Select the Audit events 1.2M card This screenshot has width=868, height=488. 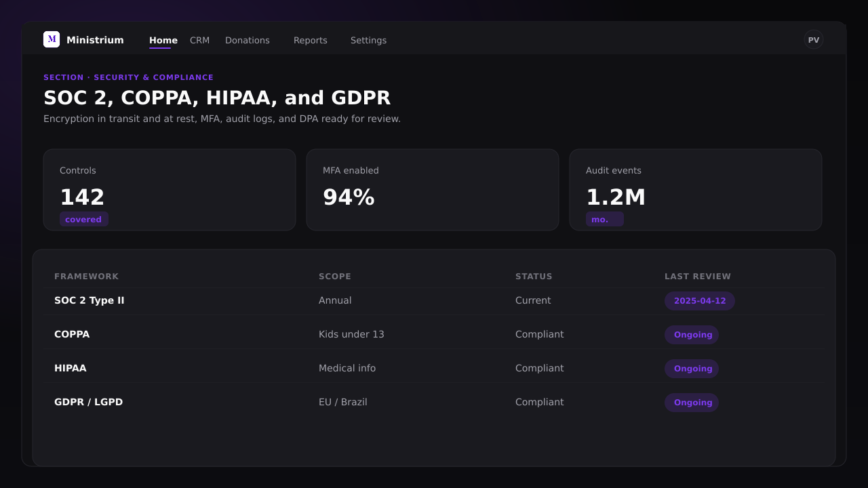(x=696, y=190)
